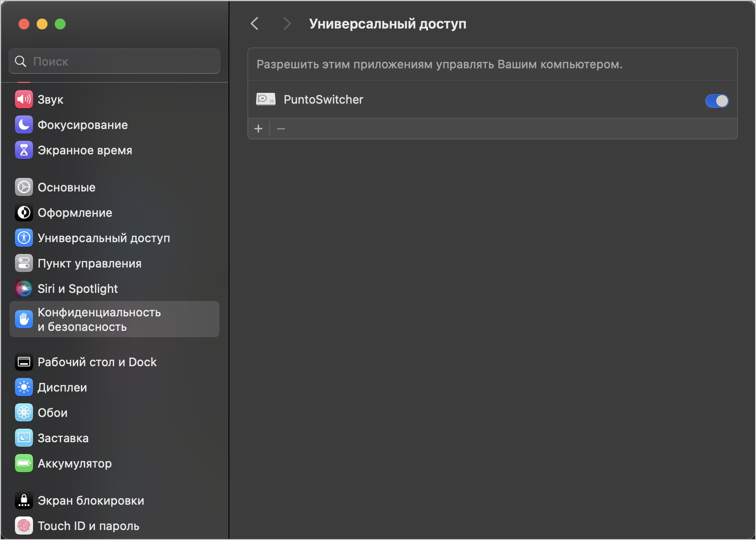
Task: Click the Поиск search field
Action: pos(114,61)
